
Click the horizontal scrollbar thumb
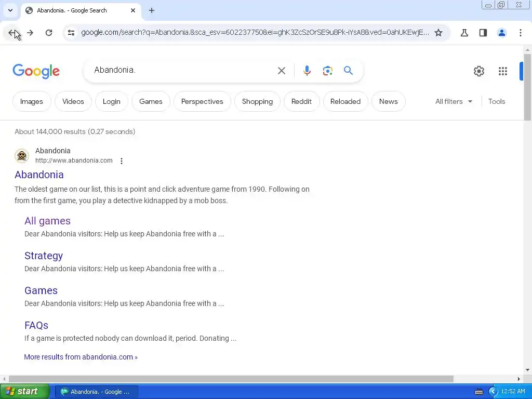(x=231, y=379)
